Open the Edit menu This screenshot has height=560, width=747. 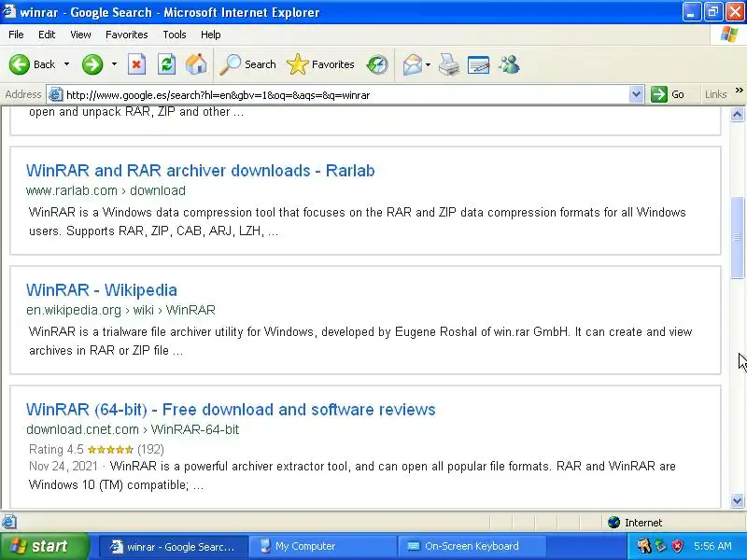47,35
